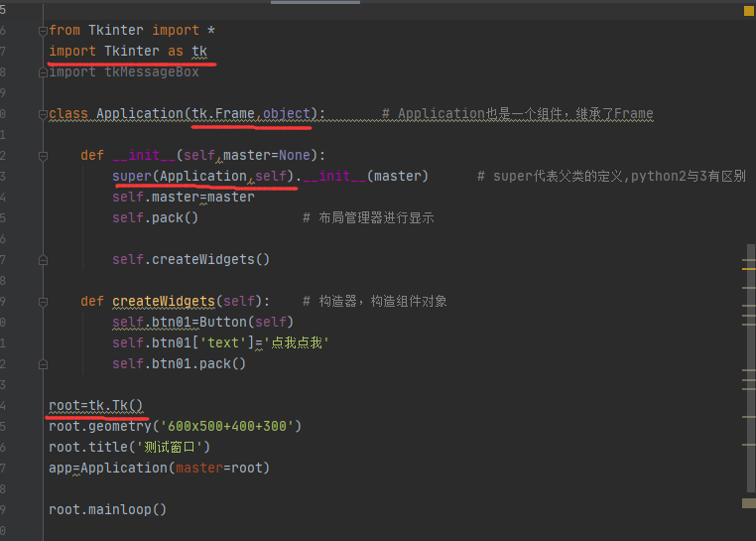Click 'self.btn01=Button(self)' line

[x=203, y=322]
